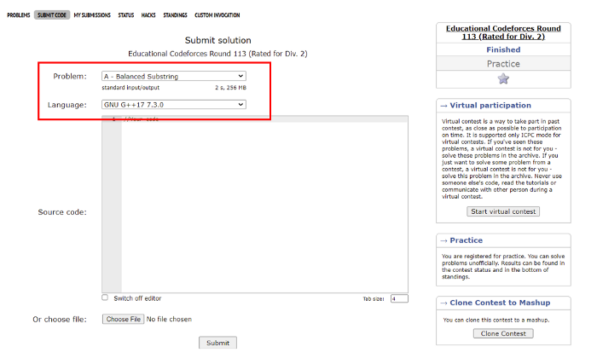Select the Submit Code tab
This screenshot has width=597, height=364.
(x=52, y=15)
